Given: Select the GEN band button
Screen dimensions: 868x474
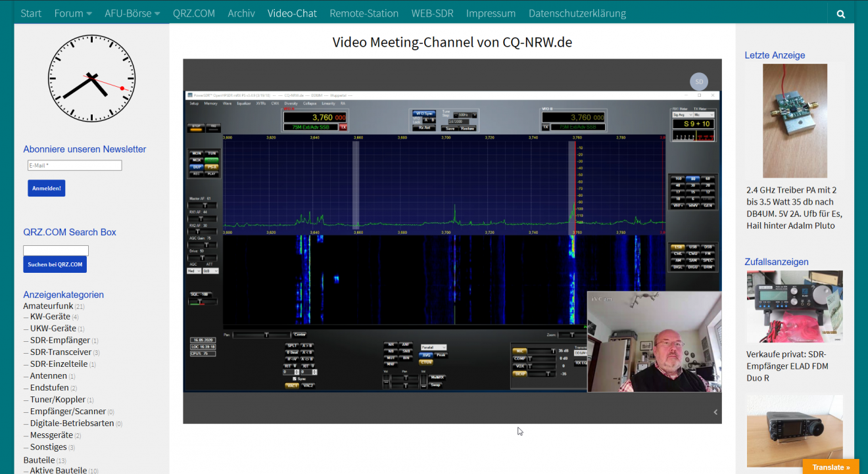Looking at the screenshot, I should [x=708, y=206].
